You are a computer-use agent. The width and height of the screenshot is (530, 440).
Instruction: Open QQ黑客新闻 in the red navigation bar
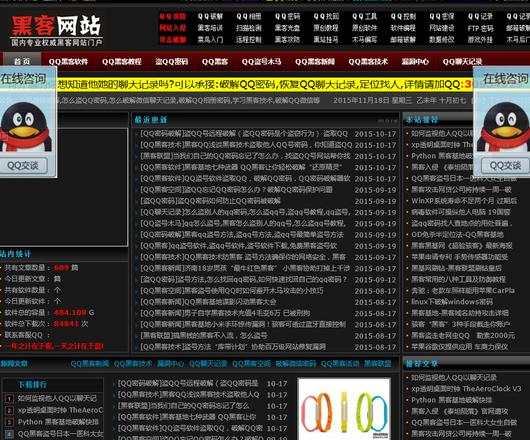tap(315, 62)
